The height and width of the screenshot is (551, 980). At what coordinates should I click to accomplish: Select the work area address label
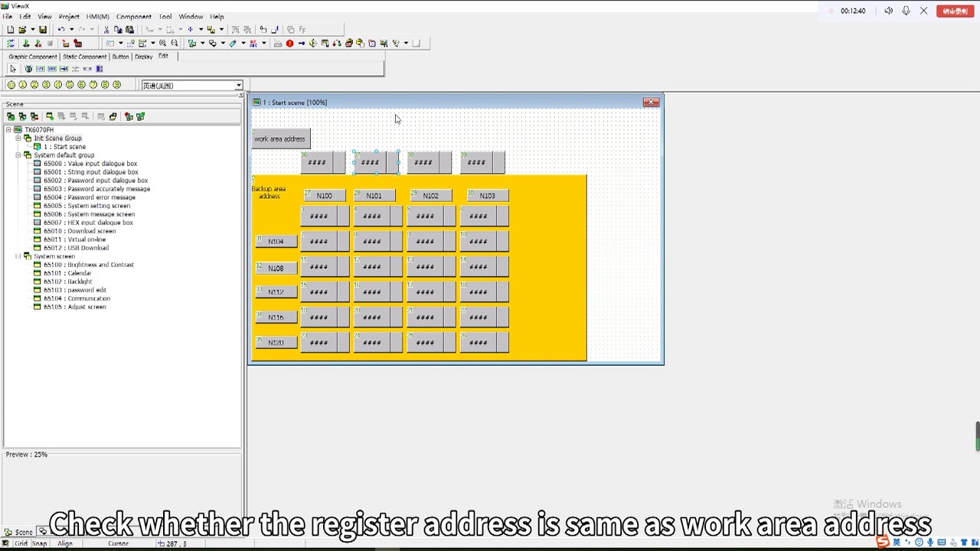coord(280,139)
